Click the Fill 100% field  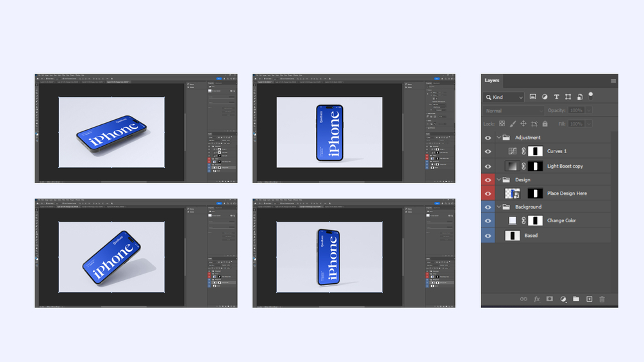577,124
